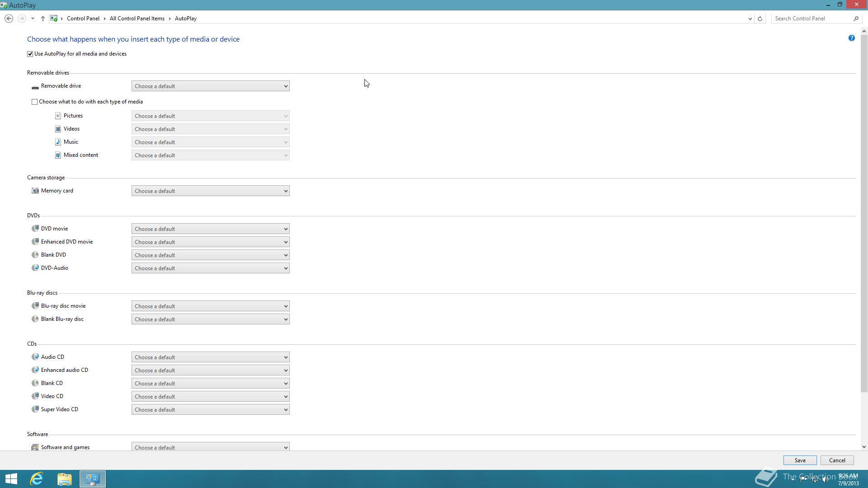Screen dimensions: 868x488
Task: Click the Help question mark icon
Action: coord(851,38)
